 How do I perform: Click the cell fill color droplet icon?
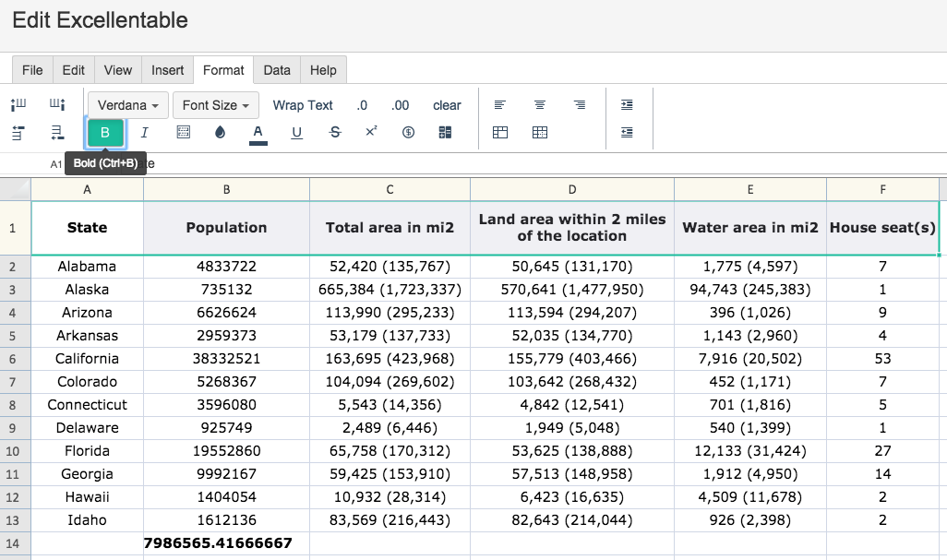point(220,133)
